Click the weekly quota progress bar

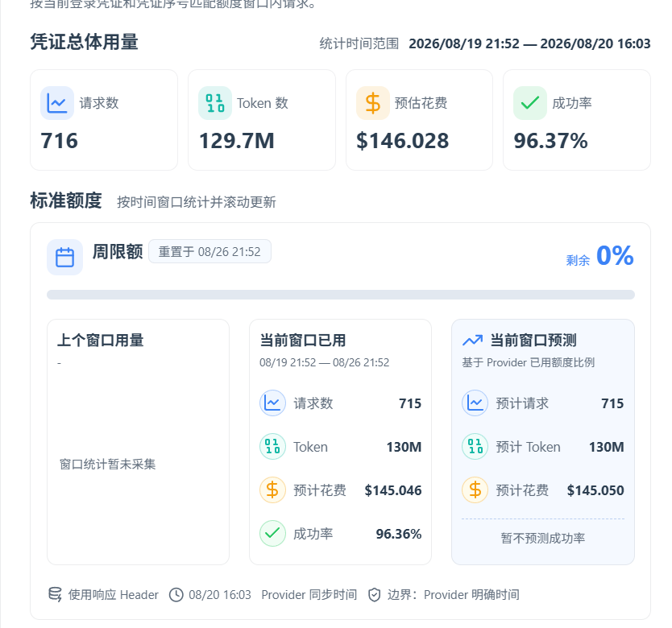[x=341, y=295]
